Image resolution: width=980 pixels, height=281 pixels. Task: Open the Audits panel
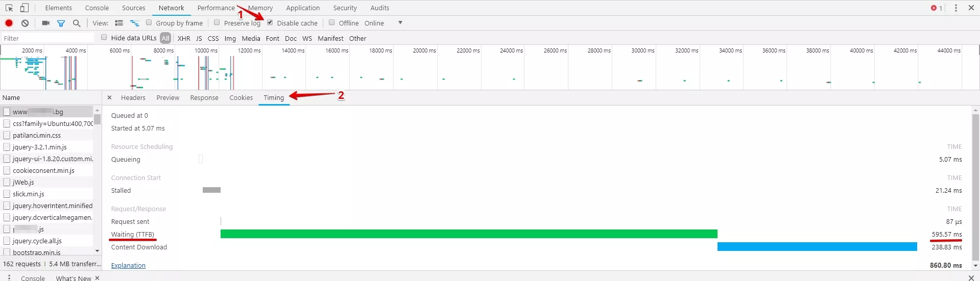pyautogui.click(x=379, y=8)
